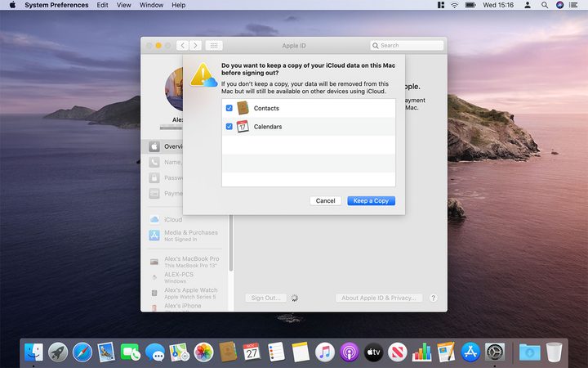
Task: Open App Store from the Dock
Action: [x=470, y=352]
